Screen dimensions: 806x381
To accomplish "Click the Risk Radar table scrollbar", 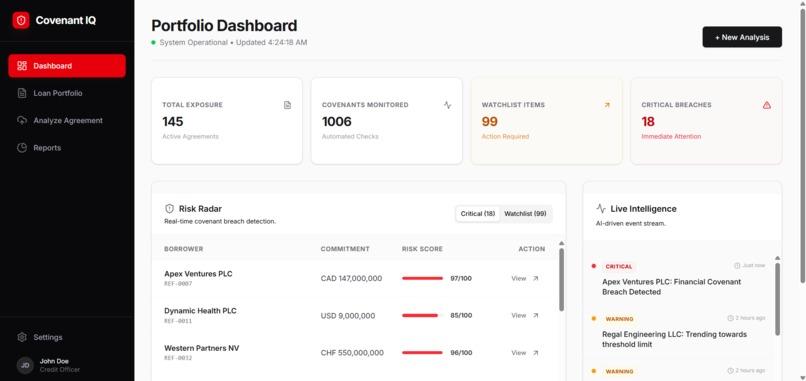I will pos(561,279).
